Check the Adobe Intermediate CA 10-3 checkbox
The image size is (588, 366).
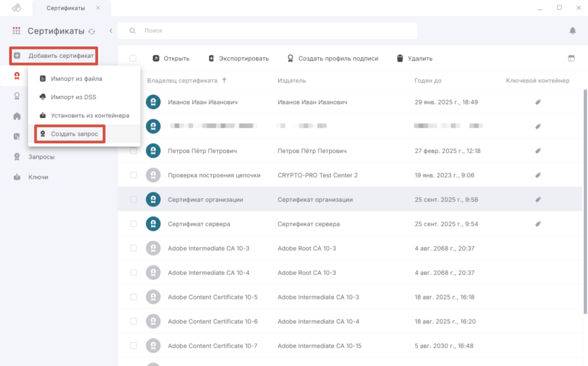(133, 248)
